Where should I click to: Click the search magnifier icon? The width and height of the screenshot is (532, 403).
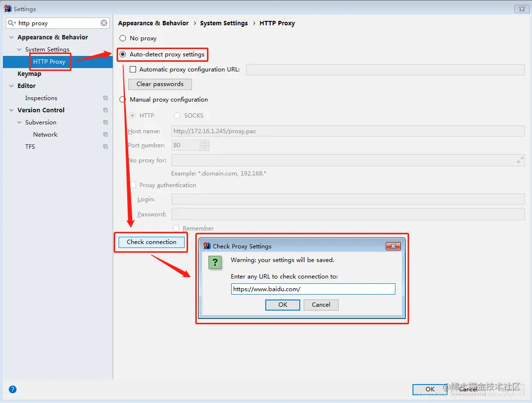(x=11, y=23)
